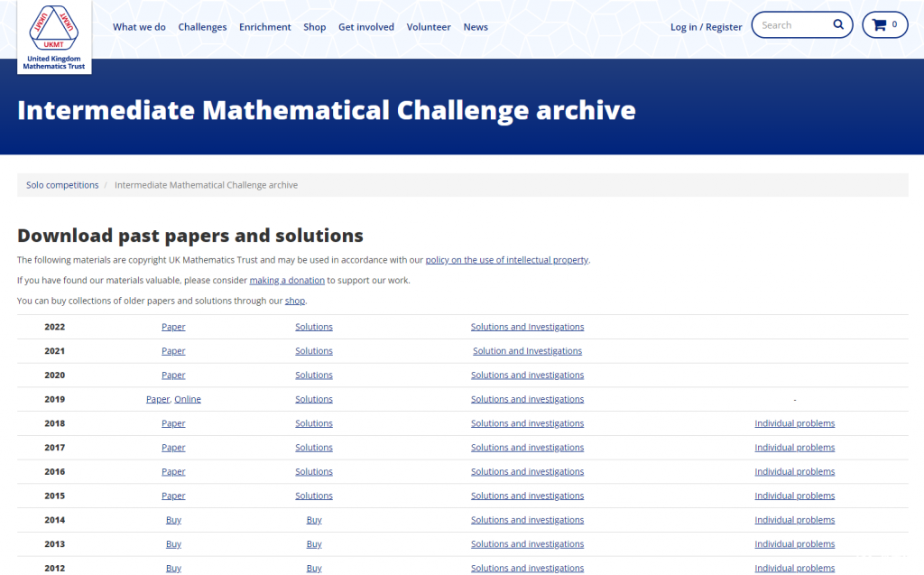Open 2019 Solutions and investigations
Viewport: 924px width, 575px height.
click(x=527, y=399)
